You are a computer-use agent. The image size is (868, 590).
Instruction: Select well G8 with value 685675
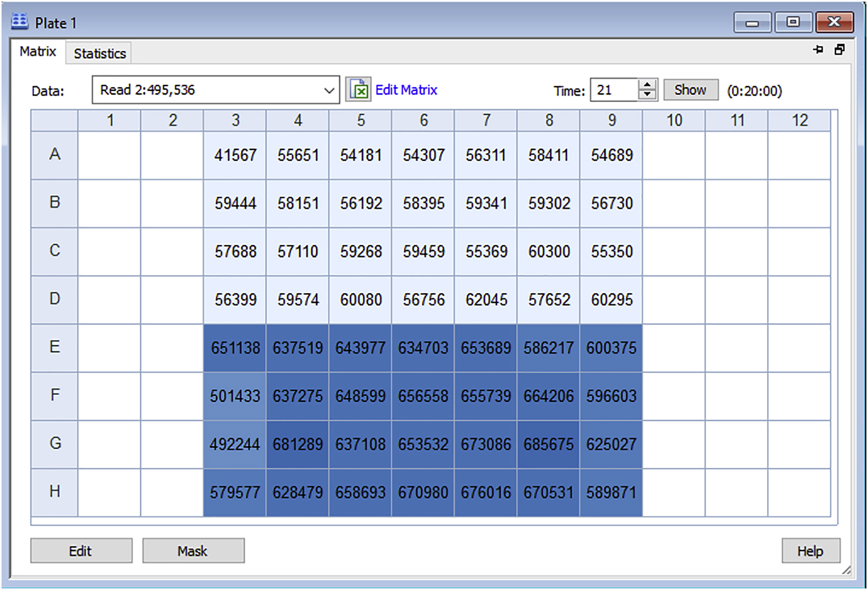click(548, 444)
